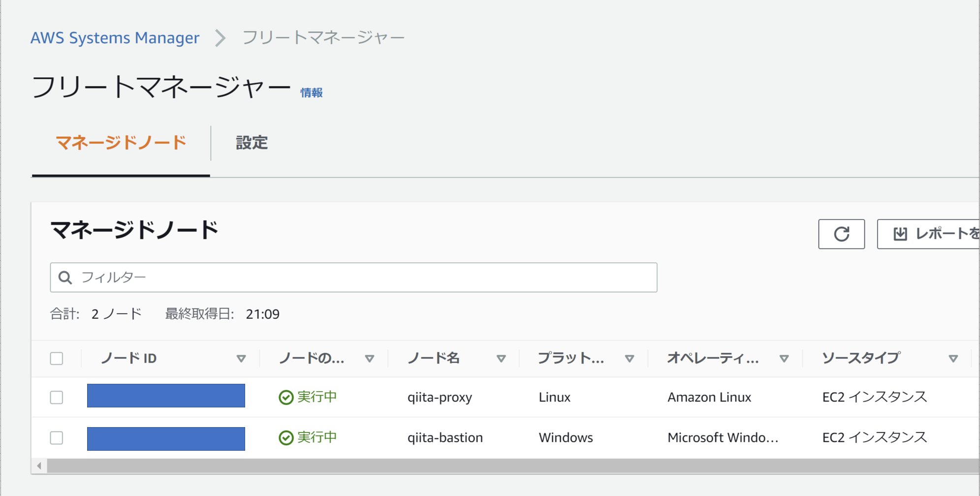This screenshot has width=980, height=496.
Task: Open the ノード ID column sort dropdown
Action: (241, 359)
